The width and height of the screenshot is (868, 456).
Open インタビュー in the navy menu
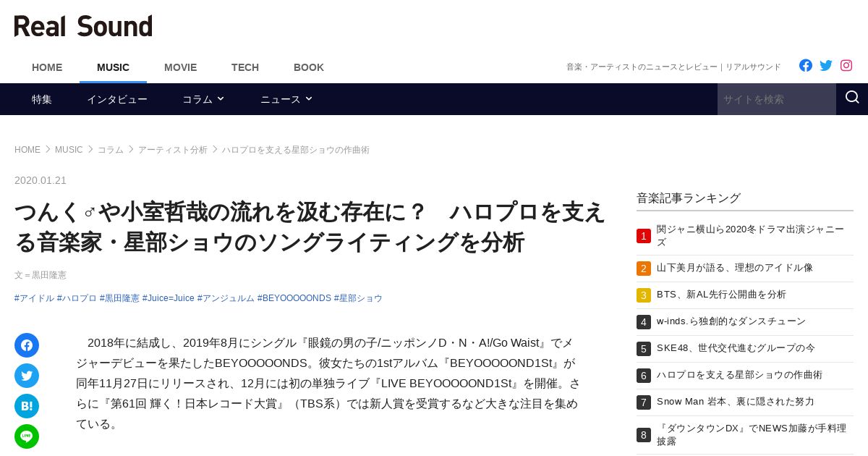pos(117,99)
